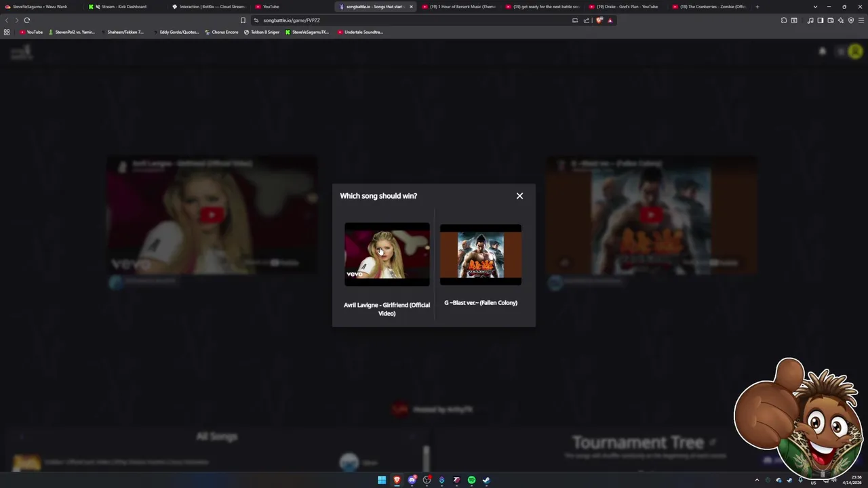Open clock and date in taskbar
The height and width of the screenshot is (488, 868).
853,480
